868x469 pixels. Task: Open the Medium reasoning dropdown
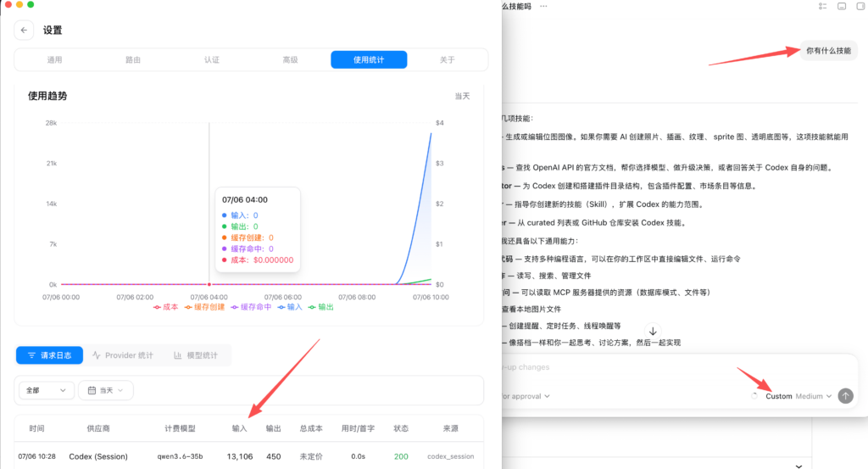coord(813,396)
